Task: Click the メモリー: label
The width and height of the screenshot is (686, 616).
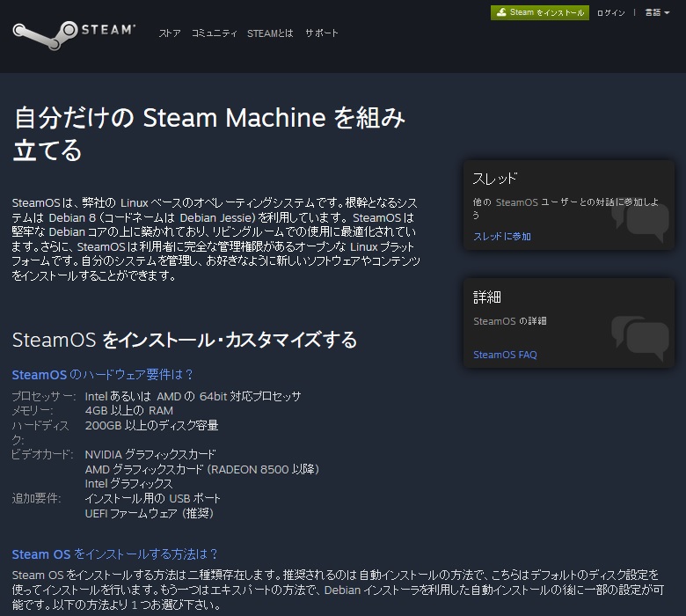Action: coord(33,411)
